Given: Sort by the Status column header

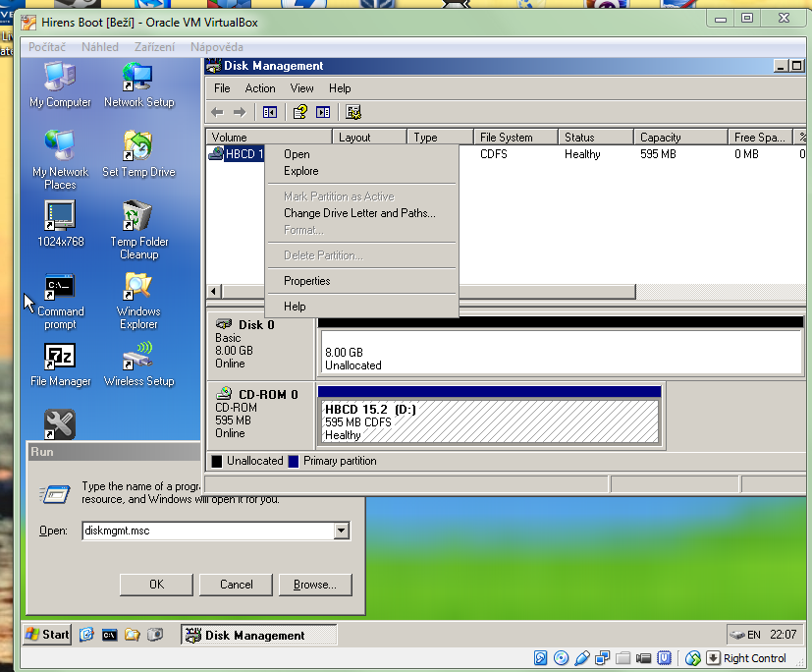Looking at the screenshot, I should click(596, 138).
